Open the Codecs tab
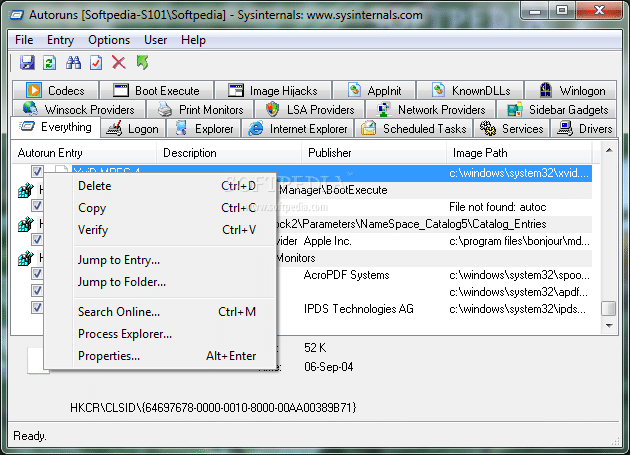This screenshot has height=455, width=630. [x=55, y=90]
